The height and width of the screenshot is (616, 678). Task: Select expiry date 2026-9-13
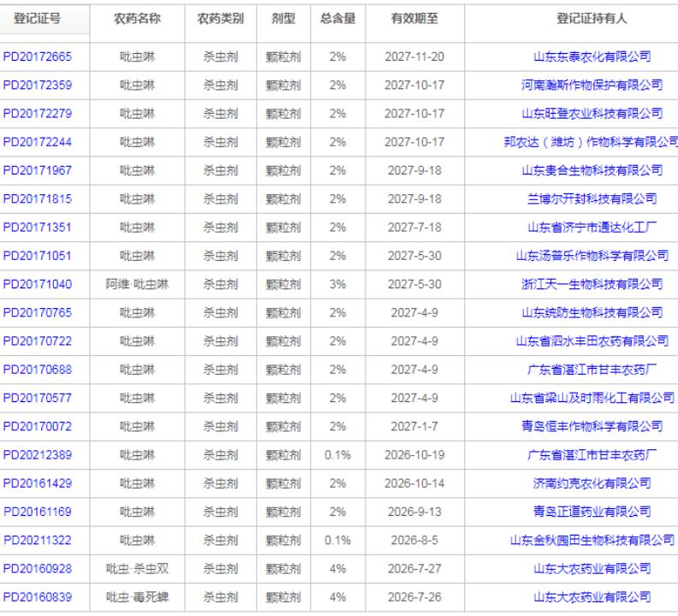point(414,512)
